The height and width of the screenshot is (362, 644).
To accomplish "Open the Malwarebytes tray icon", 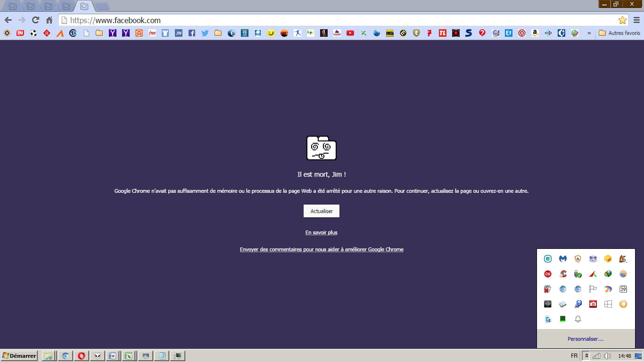I will pos(563,258).
